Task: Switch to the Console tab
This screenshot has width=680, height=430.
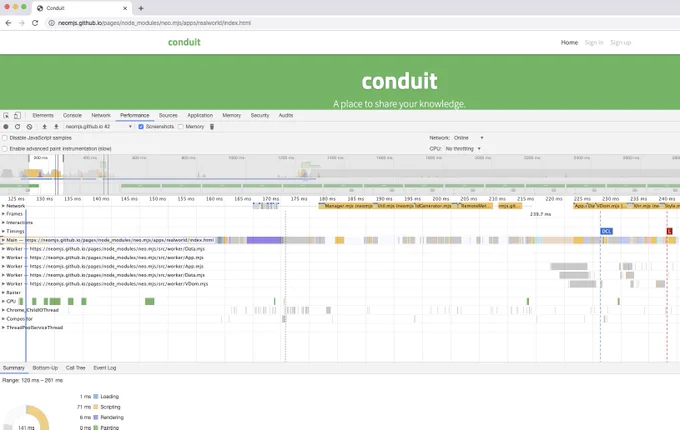Action: (72, 115)
